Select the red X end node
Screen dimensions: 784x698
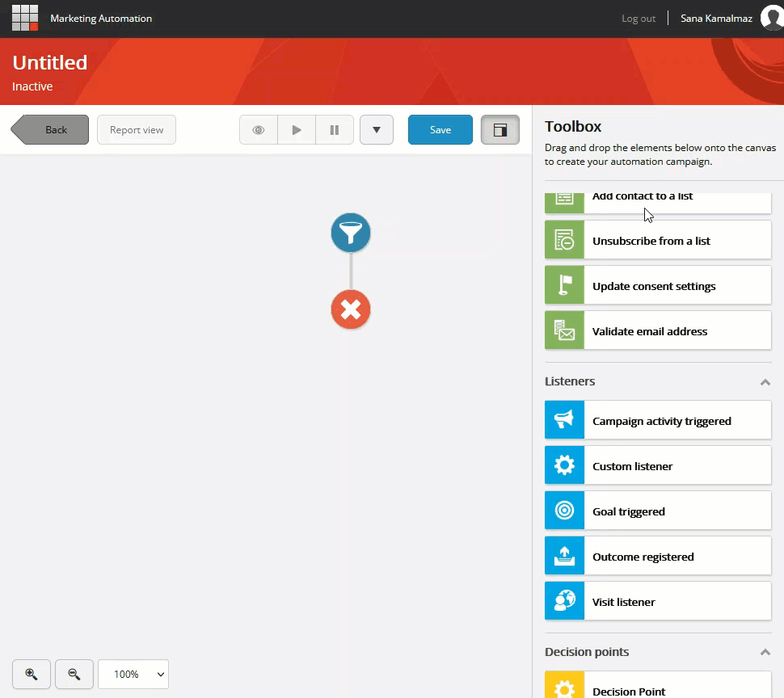(x=351, y=309)
